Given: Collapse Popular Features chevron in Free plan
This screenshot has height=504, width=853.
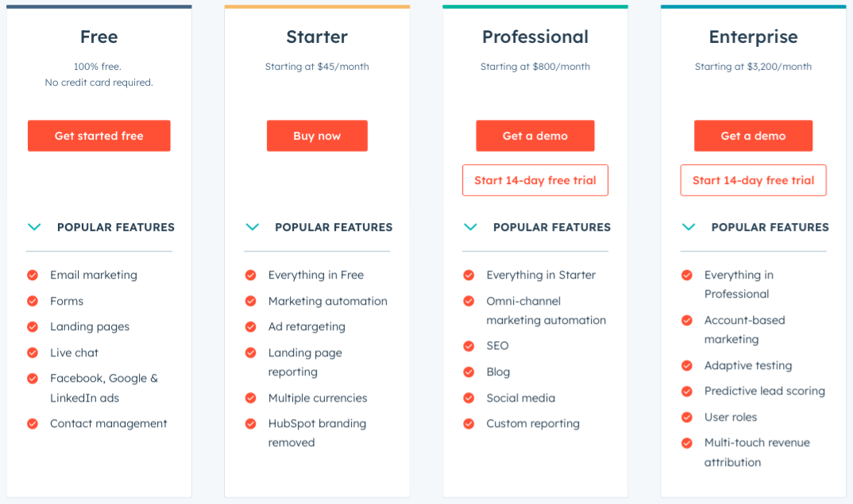Looking at the screenshot, I should click(34, 227).
